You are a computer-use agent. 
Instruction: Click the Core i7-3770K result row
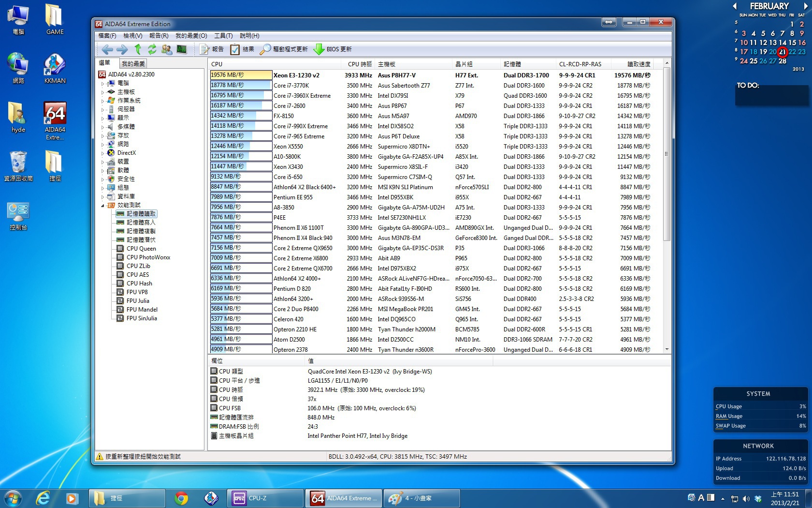[430, 86]
